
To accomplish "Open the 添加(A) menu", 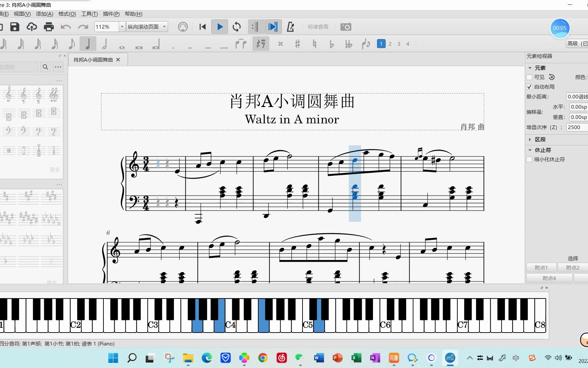I will pyautogui.click(x=45, y=14).
